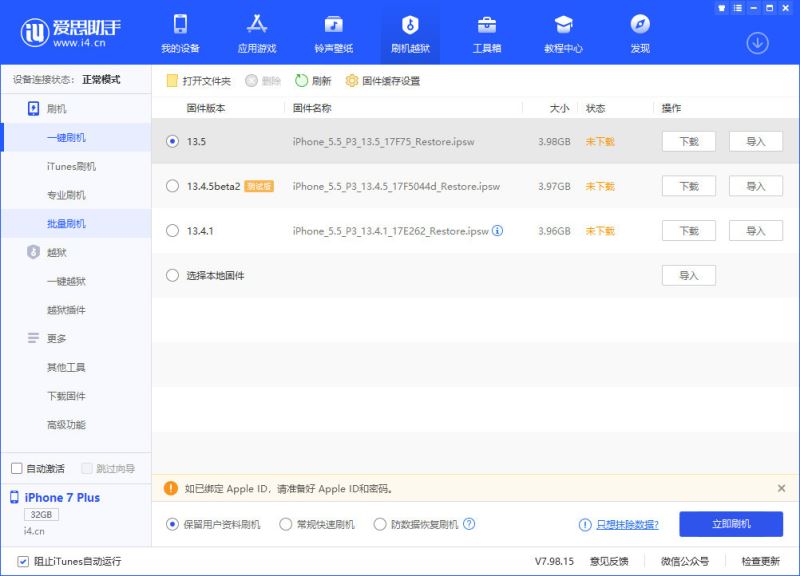
Task: Import a local firmware in 选择本地固件 row
Action: tap(689, 276)
